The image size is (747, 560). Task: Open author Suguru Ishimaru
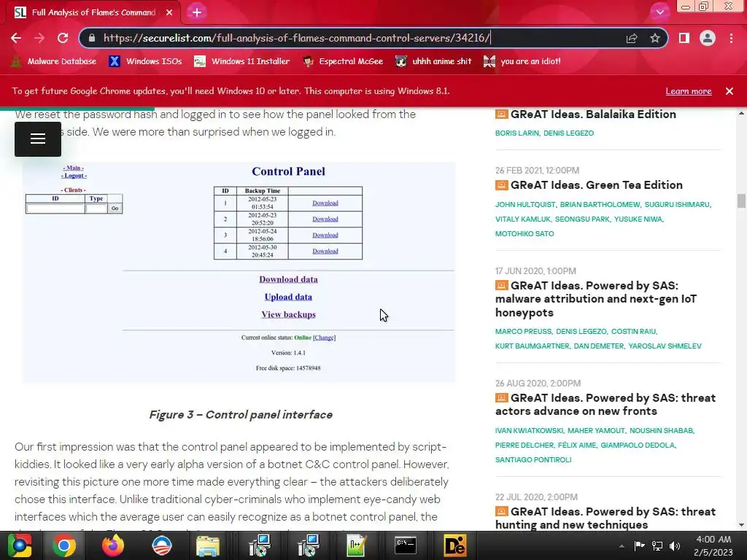coord(677,205)
